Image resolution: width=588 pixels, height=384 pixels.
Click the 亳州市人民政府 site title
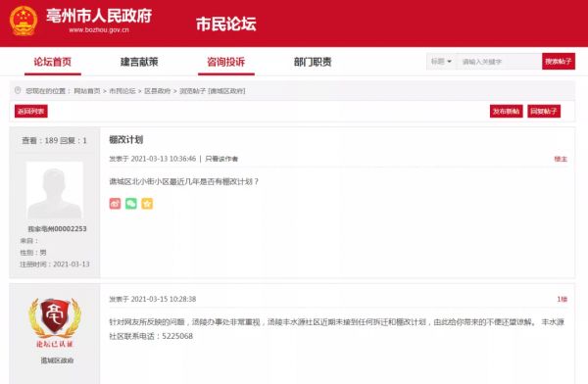click(x=99, y=16)
